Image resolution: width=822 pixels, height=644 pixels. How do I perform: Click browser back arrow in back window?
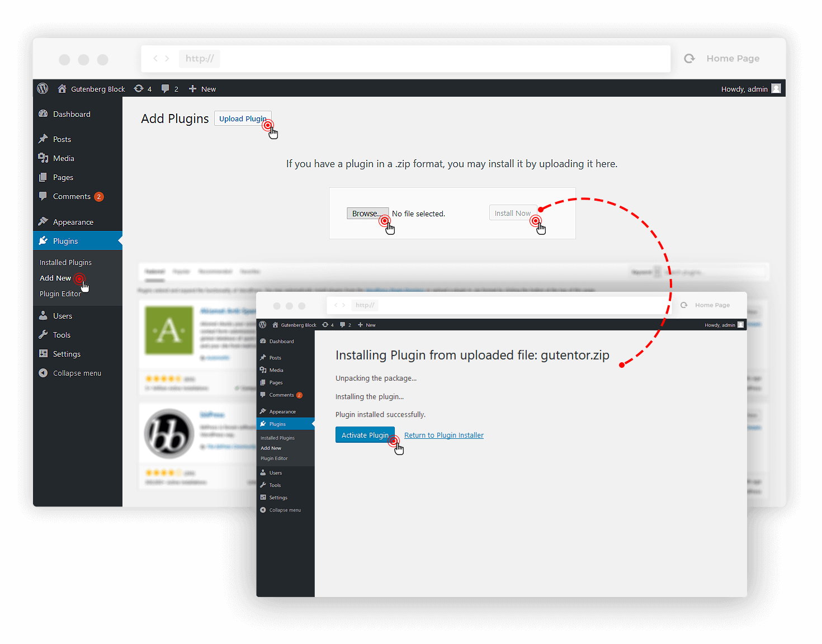point(155,58)
